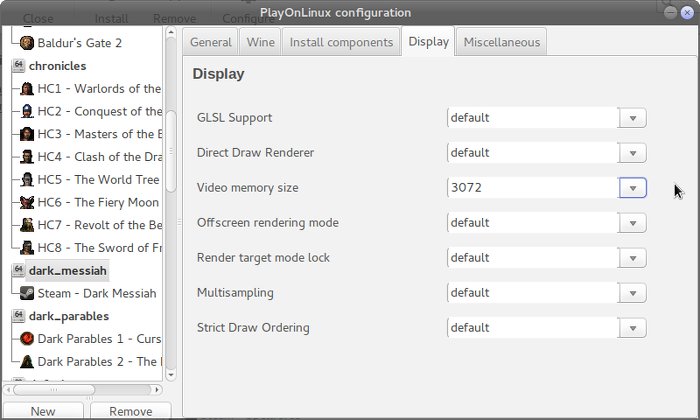Open the Offscreen rendering mode dropdown arrow
Screen dimensions: 700x420
coord(633,223)
